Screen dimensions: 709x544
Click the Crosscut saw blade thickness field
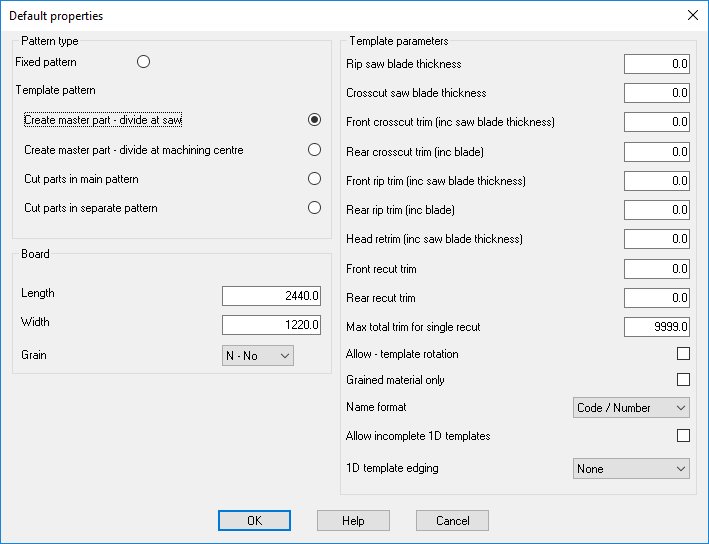click(x=657, y=93)
